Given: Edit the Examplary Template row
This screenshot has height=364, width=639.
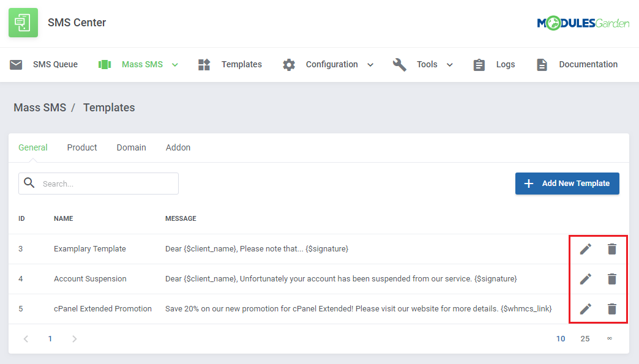Looking at the screenshot, I should [586, 249].
